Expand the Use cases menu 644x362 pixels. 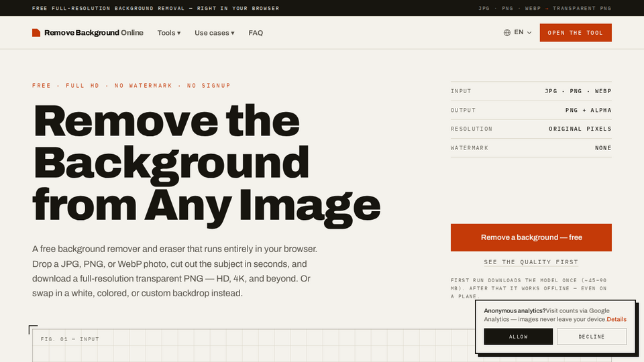pyautogui.click(x=215, y=33)
